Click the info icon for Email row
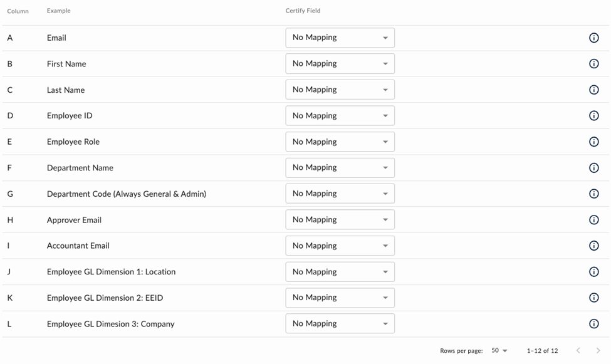 pyautogui.click(x=593, y=38)
